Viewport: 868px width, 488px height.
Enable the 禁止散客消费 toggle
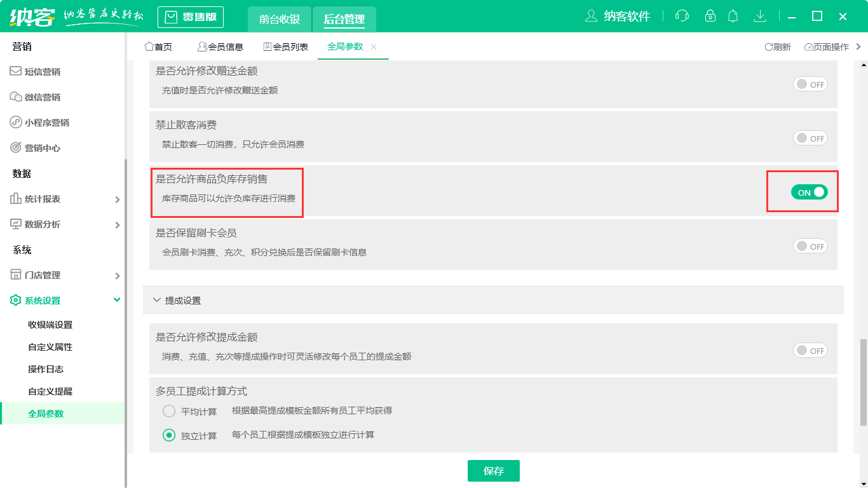coord(810,138)
